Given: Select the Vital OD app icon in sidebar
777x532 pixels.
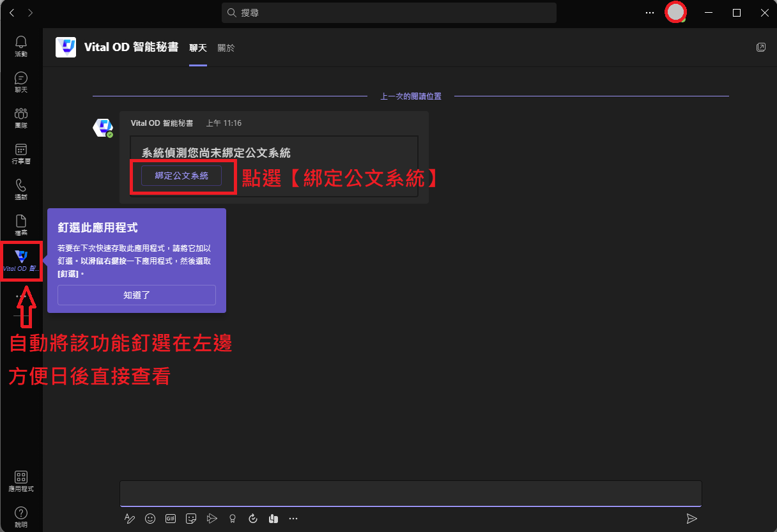Looking at the screenshot, I should (x=22, y=260).
